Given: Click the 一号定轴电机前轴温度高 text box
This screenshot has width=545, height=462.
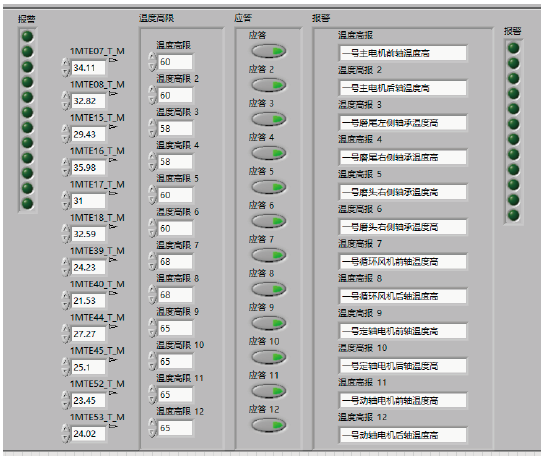Looking at the screenshot, I should point(403,331).
